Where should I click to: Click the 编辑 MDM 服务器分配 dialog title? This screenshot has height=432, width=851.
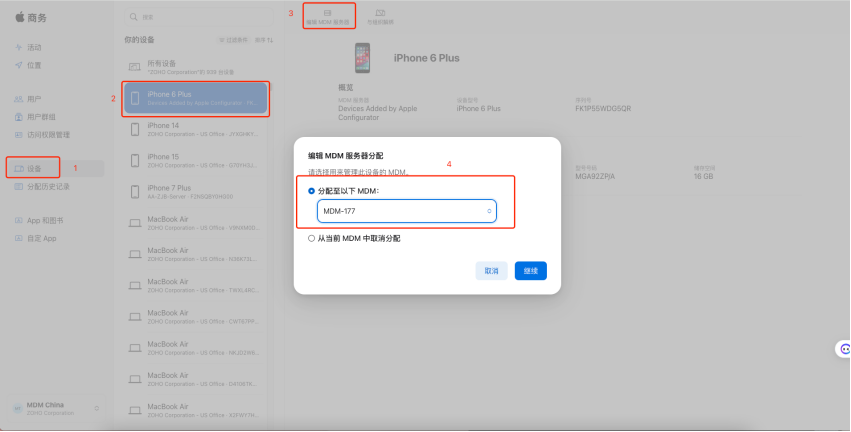tap(346, 156)
